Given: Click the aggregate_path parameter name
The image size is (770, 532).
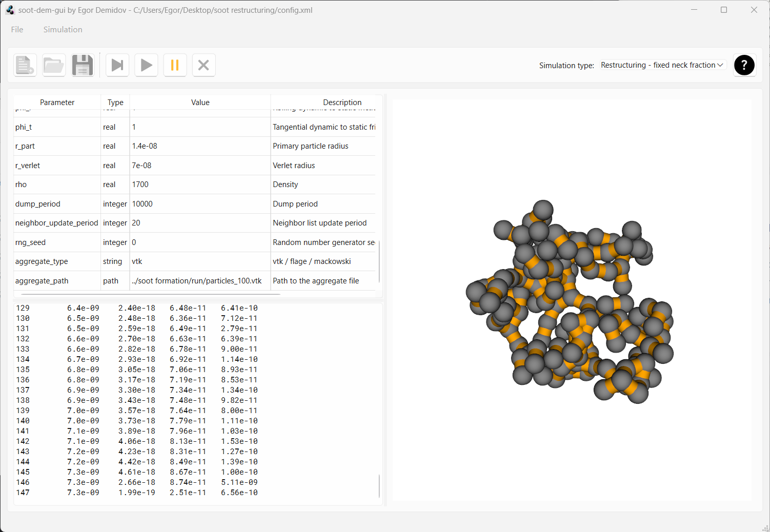Looking at the screenshot, I should 42,281.
